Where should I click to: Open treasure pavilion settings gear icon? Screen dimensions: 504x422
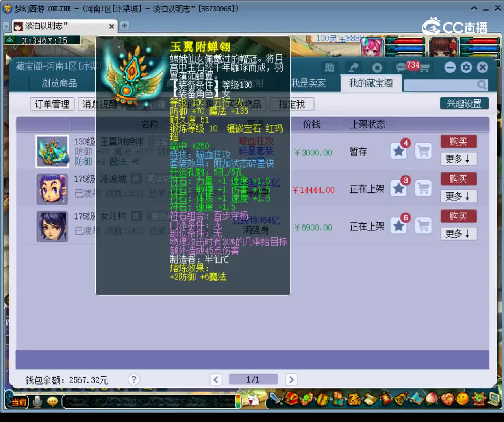click(x=466, y=67)
